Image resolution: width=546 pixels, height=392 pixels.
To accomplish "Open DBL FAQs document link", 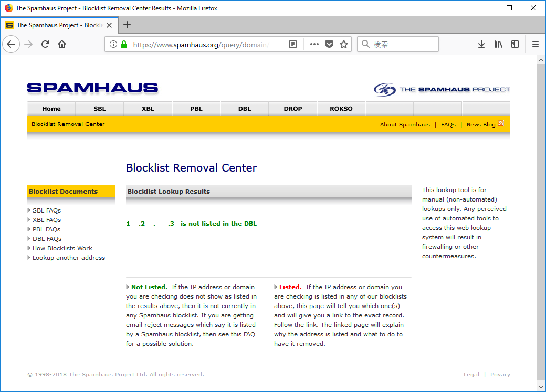I will [x=47, y=238].
